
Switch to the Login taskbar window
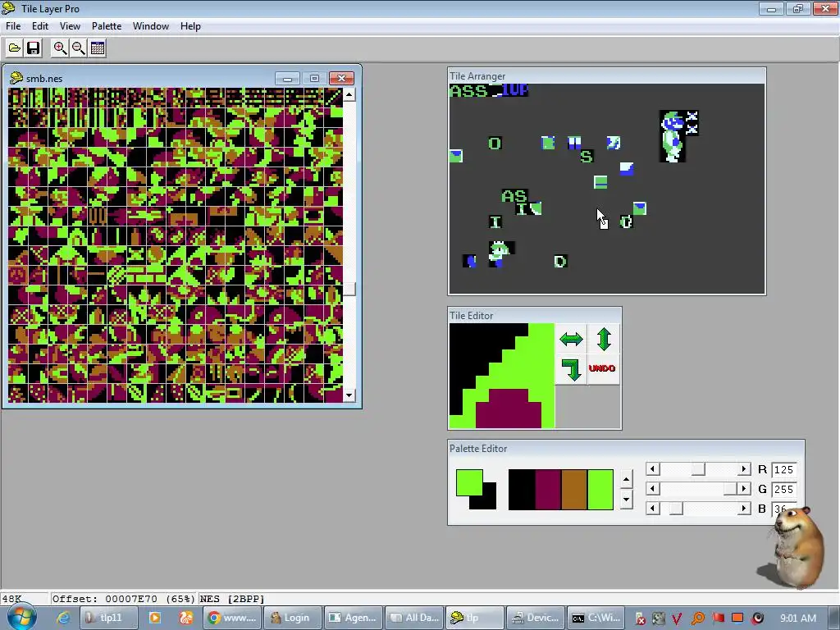click(x=294, y=618)
